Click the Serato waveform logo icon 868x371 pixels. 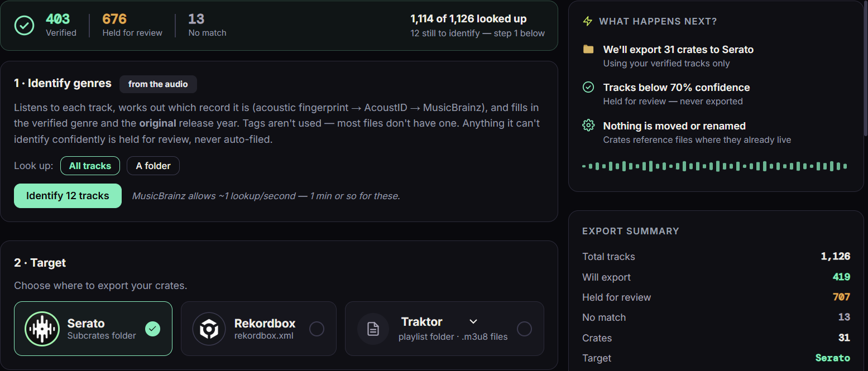point(42,329)
